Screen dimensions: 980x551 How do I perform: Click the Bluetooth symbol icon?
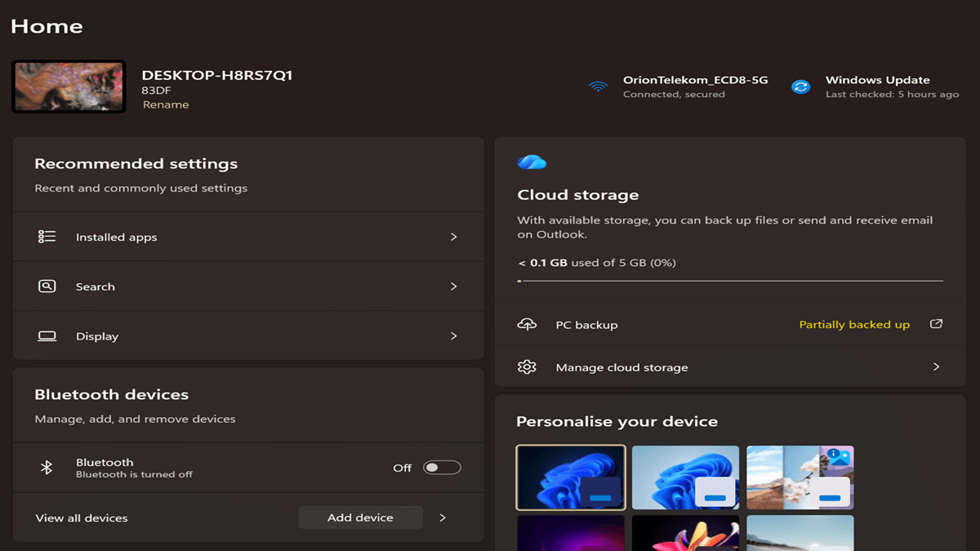click(x=47, y=467)
